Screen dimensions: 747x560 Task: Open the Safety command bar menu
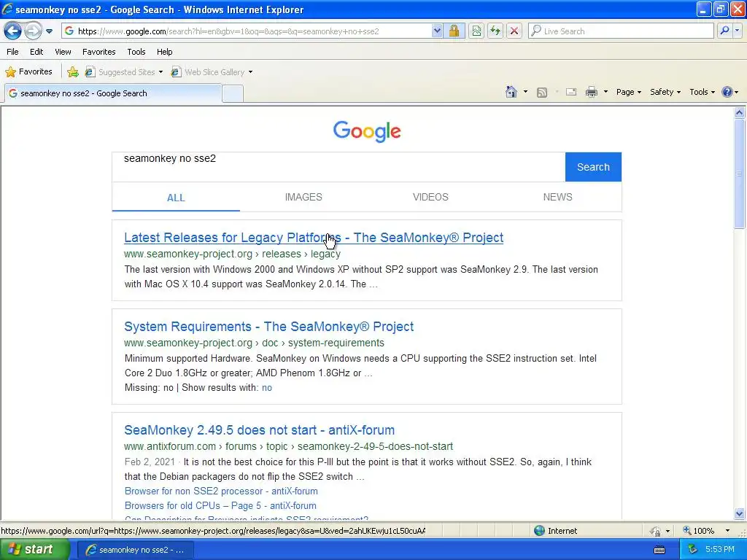665,92
